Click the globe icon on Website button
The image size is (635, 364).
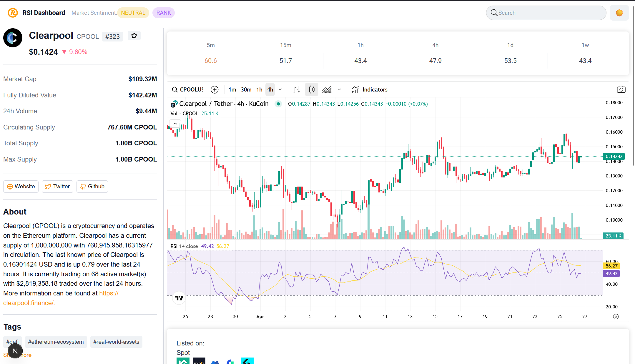10,187
